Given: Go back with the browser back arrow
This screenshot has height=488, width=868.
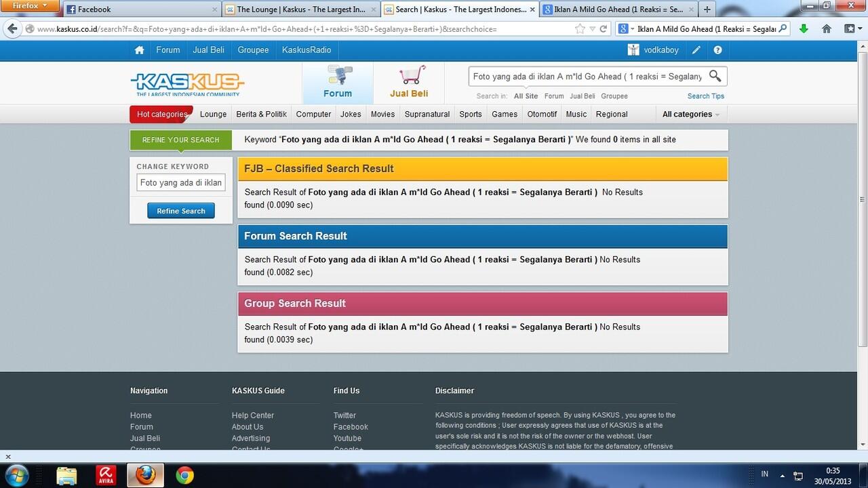Looking at the screenshot, I should pos(12,29).
